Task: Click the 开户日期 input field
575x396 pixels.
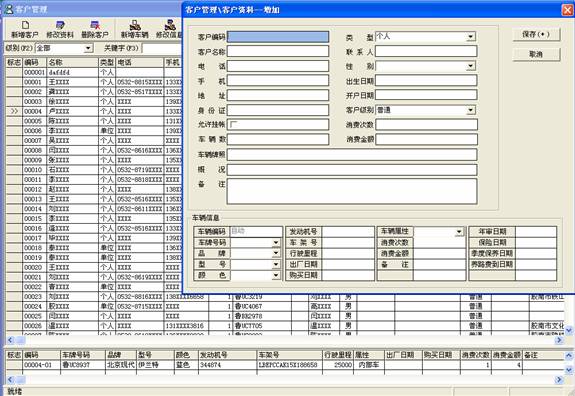Action: coord(426,95)
